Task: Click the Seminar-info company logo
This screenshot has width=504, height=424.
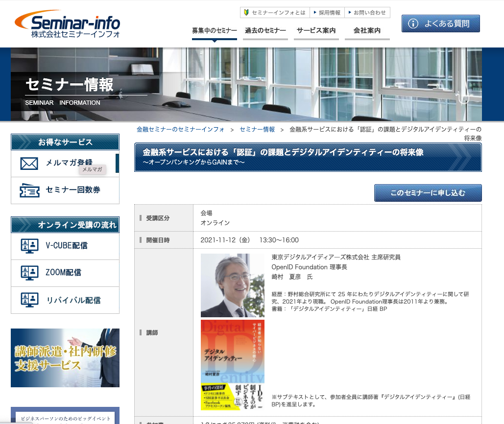Action: coord(67,24)
